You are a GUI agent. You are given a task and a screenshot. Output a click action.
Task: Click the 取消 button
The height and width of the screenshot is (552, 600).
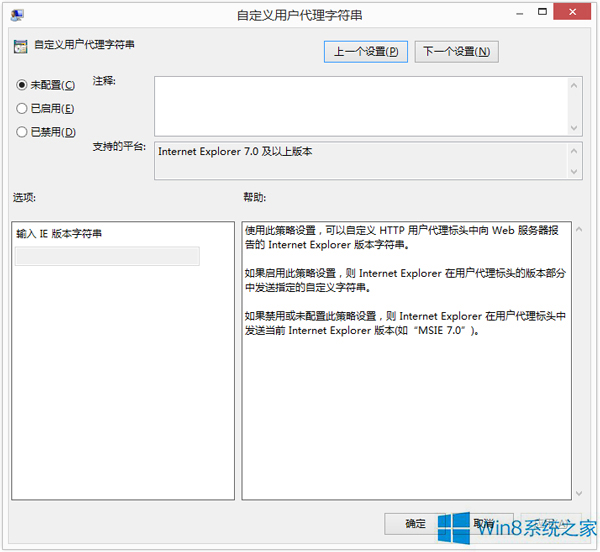[483, 524]
